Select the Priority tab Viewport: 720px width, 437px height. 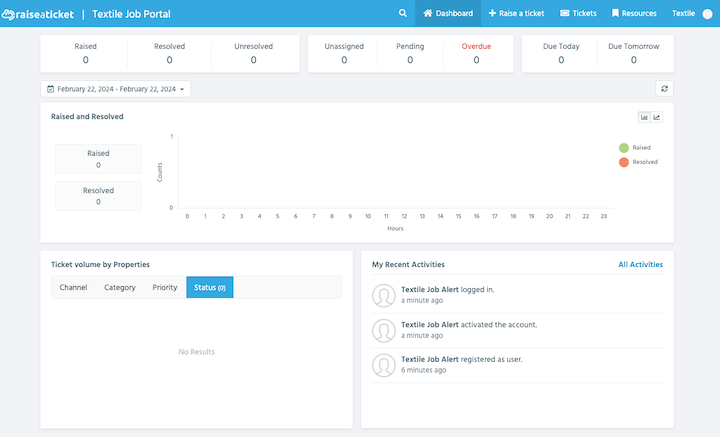point(165,287)
